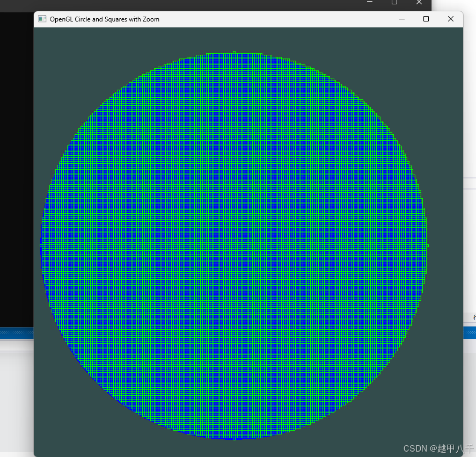The width and height of the screenshot is (476, 457).
Task: Click the OpenGL window's title bar app icon
Action: [x=42, y=19]
